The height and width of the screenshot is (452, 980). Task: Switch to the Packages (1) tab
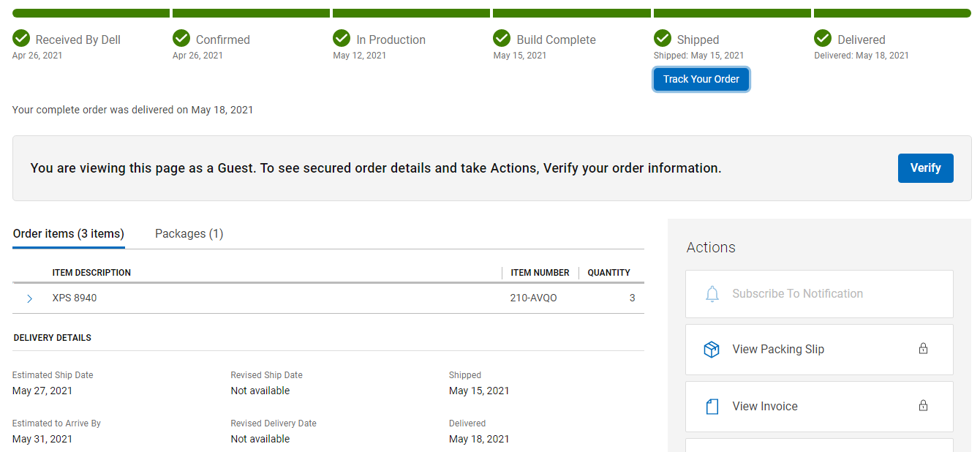pyautogui.click(x=189, y=234)
